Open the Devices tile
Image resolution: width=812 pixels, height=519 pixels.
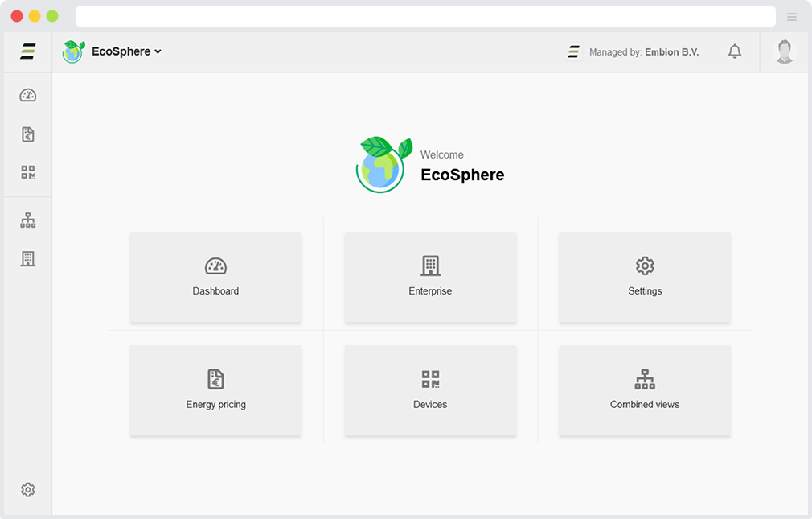point(430,390)
